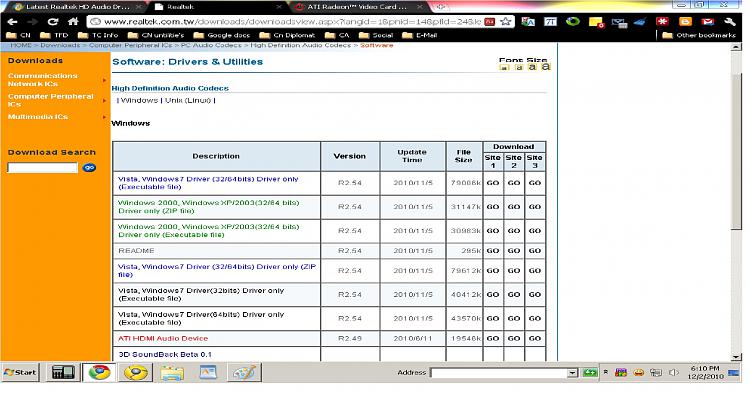Image resolution: width=750 pixels, height=393 pixels.
Task: Click the PC Audio Codecs breadcrumb link
Action: tap(211, 45)
